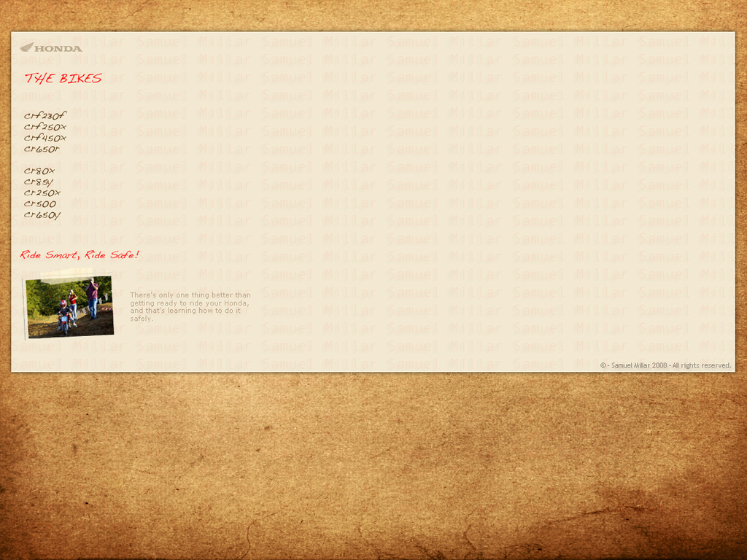
Task: Choose crf250x from the bike list
Action: pyautogui.click(x=44, y=127)
